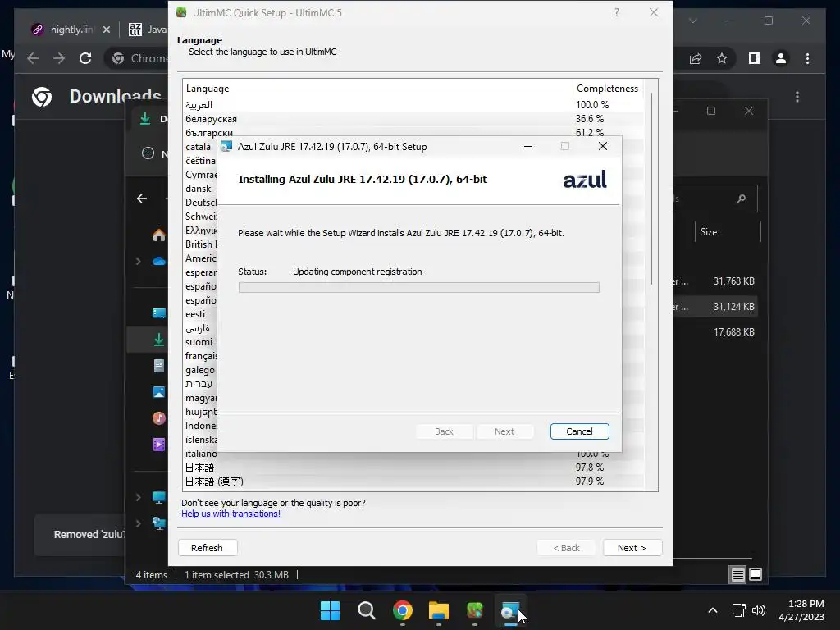Viewport: 840px width, 630px height.
Task: Click the UltimMC help question mark button
Action: pos(617,12)
